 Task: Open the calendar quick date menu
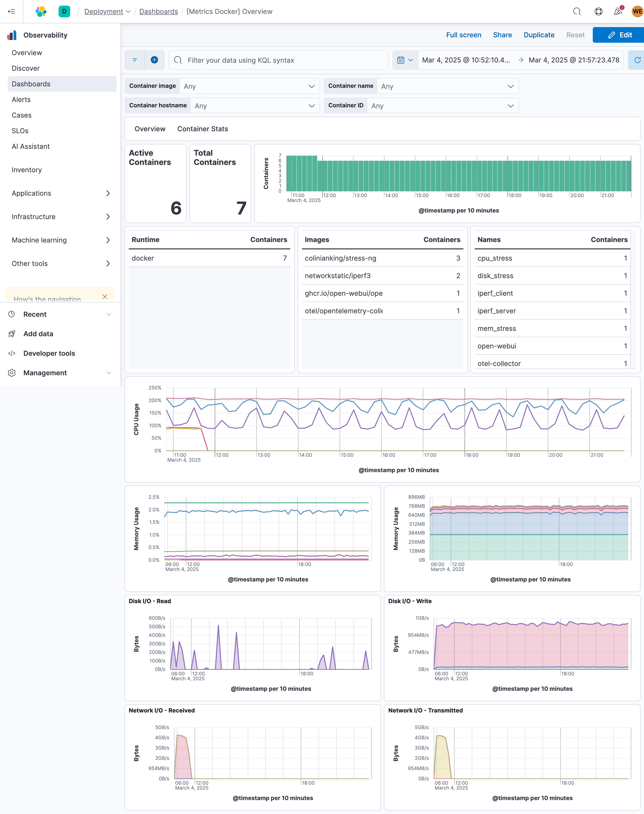pyautogui.click(x=405, y=60)
